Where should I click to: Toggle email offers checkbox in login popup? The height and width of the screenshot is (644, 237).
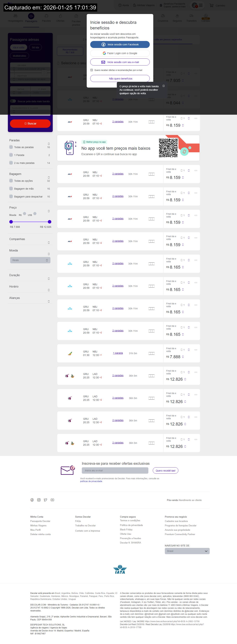point(92,70)
